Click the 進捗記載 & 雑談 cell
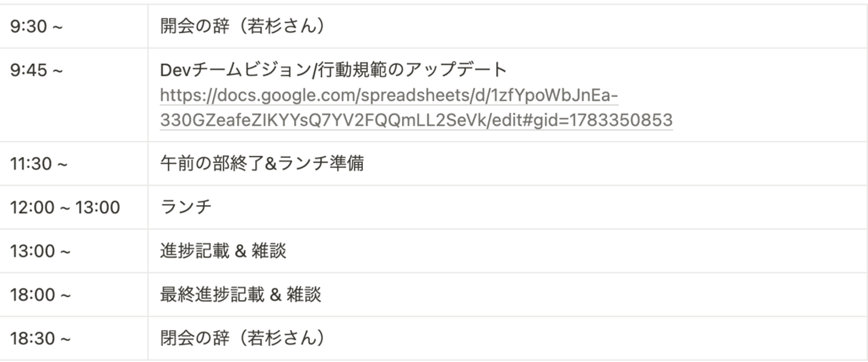Image resolution: width=868 pixels, height=362 pixels. [222, 251]
